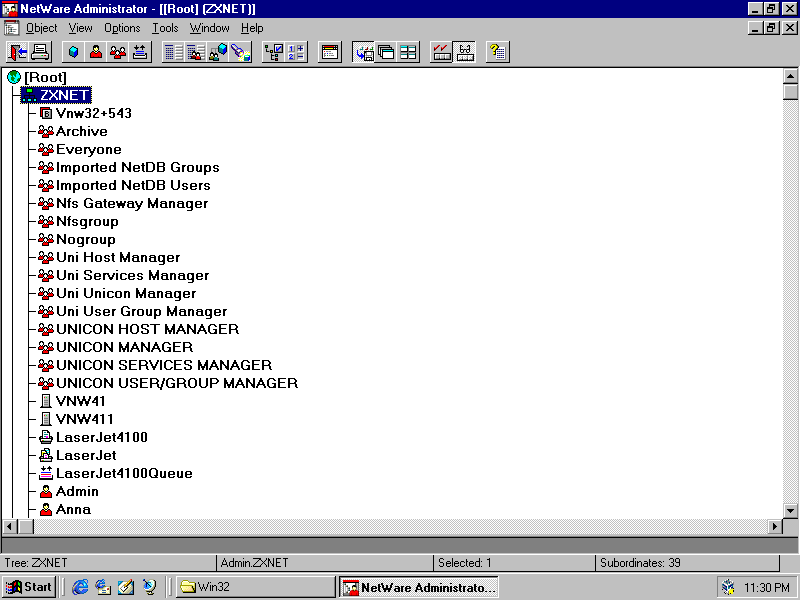
Task: Select Uni Host Manager group
Action: tap(118, 258)
